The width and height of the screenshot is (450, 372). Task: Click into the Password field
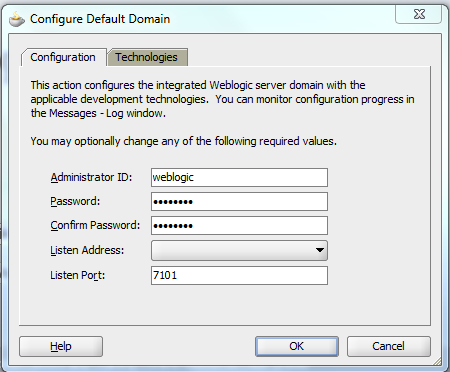point(239,201)
